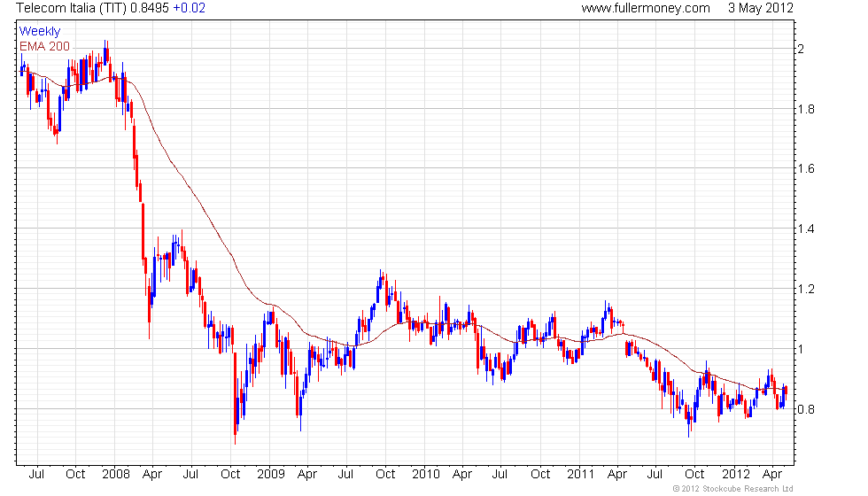
Task: Click the y-axis label 2
Action: pyautogui.click(x=801, y=49)
